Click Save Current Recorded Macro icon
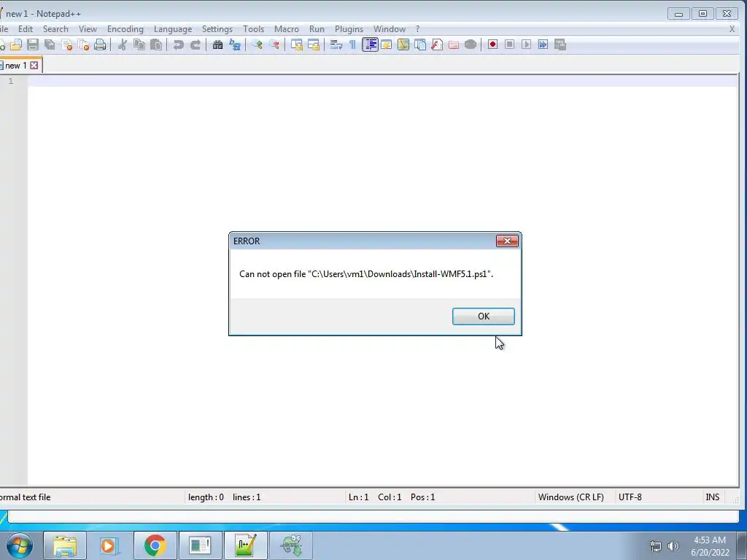 tap(560, 44)
